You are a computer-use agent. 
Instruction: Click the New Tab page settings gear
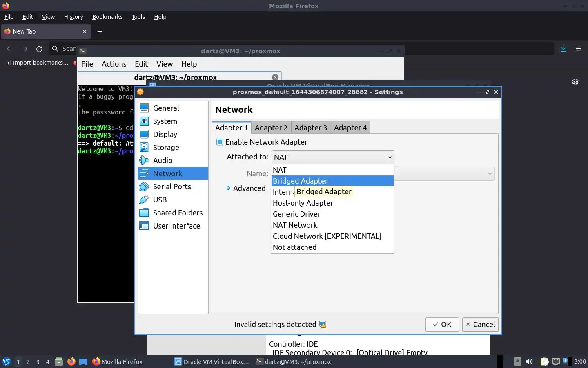click(x=575, y=82)
